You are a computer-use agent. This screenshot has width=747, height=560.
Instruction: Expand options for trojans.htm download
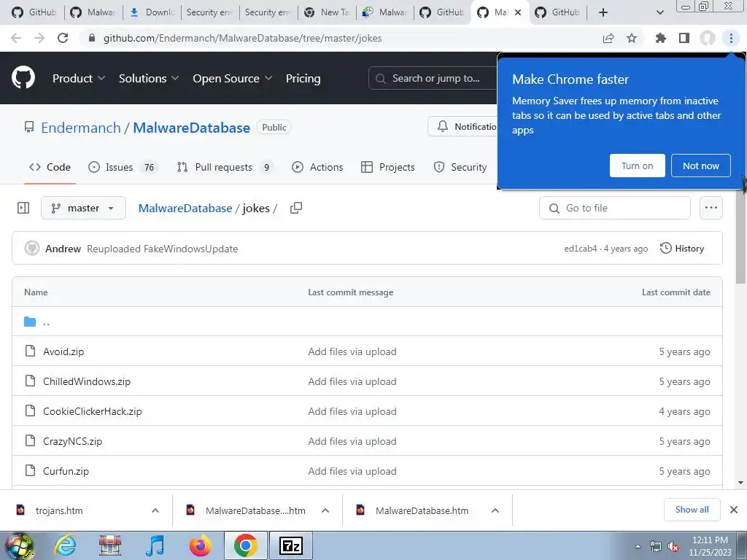[x=155, y=510]
